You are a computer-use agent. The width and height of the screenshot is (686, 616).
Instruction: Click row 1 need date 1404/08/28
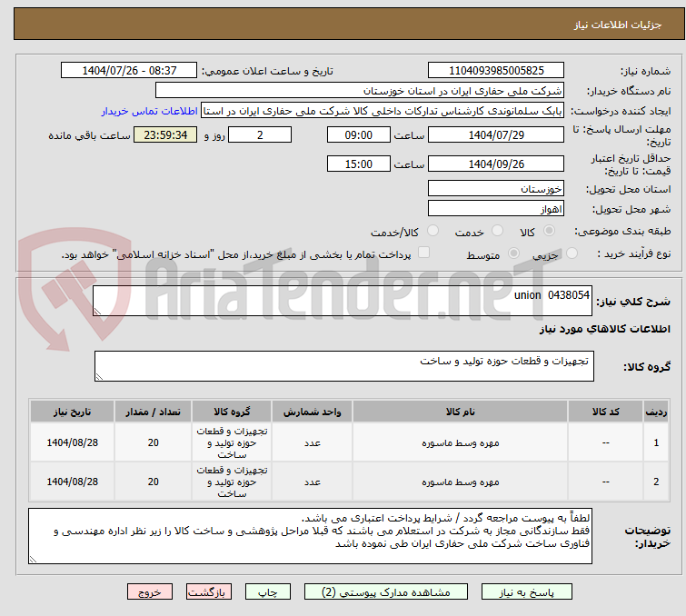tap(72, 442)
